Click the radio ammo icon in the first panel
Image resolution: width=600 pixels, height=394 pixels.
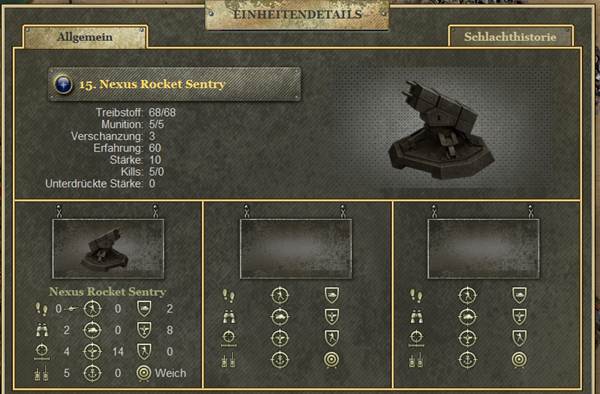click(41, 373)
